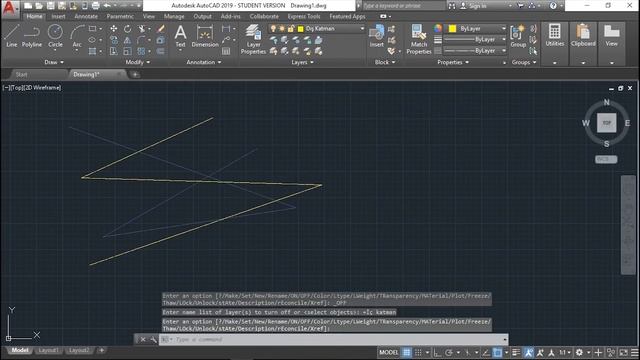Open the Parametric ribbon tab
Viewport: 640px width, 360px height.
tap(120, 16)
